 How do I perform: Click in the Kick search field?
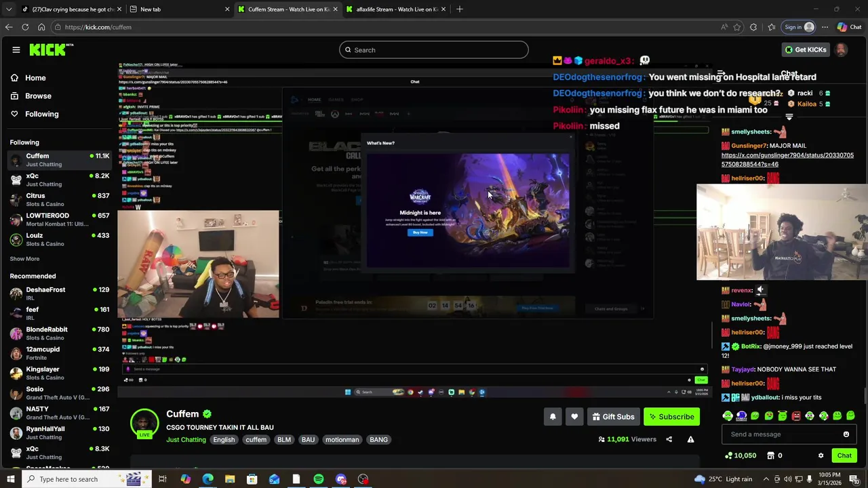(x=434, y=49)
